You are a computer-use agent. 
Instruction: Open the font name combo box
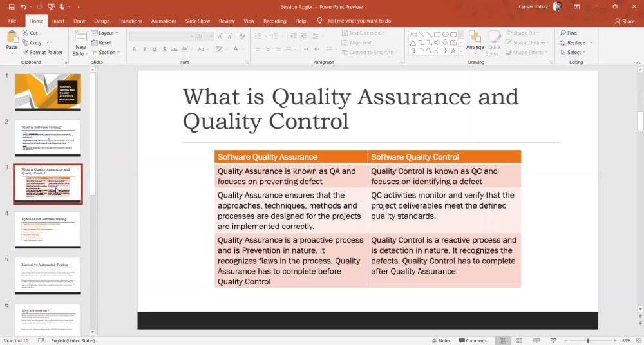coord(162,36)
